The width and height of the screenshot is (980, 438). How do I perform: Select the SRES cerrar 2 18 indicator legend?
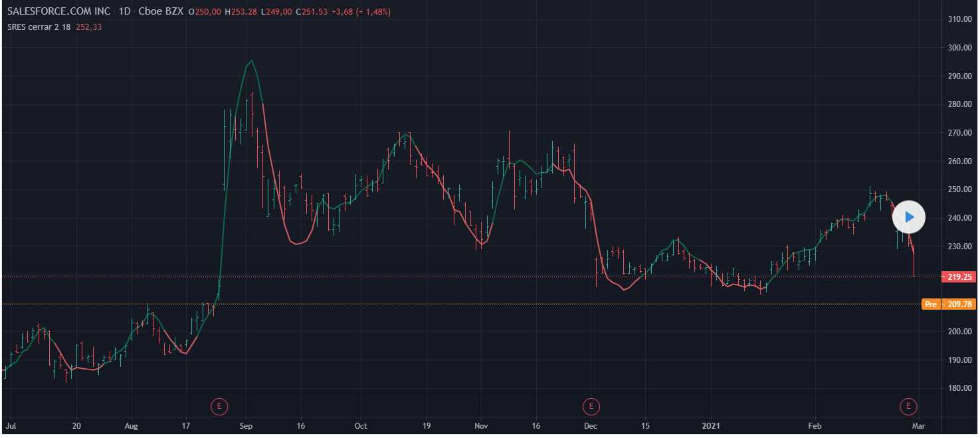click(39, 27)
